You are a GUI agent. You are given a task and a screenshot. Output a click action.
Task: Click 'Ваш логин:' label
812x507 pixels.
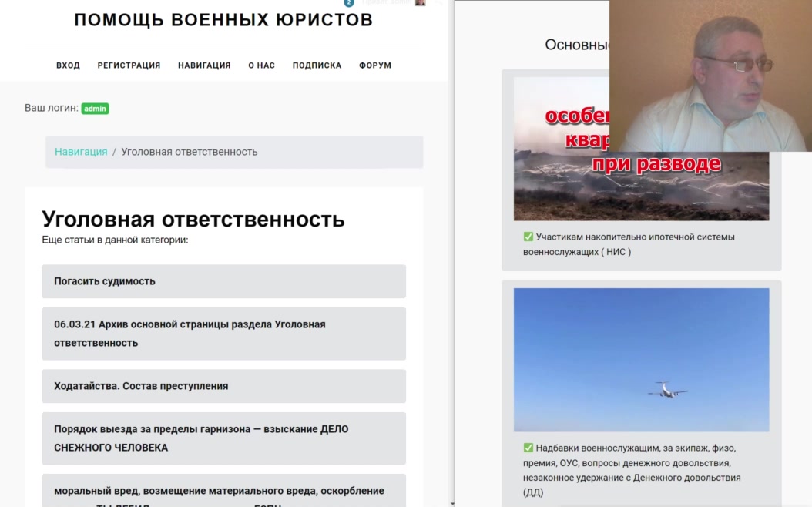(x=52, y=108)
